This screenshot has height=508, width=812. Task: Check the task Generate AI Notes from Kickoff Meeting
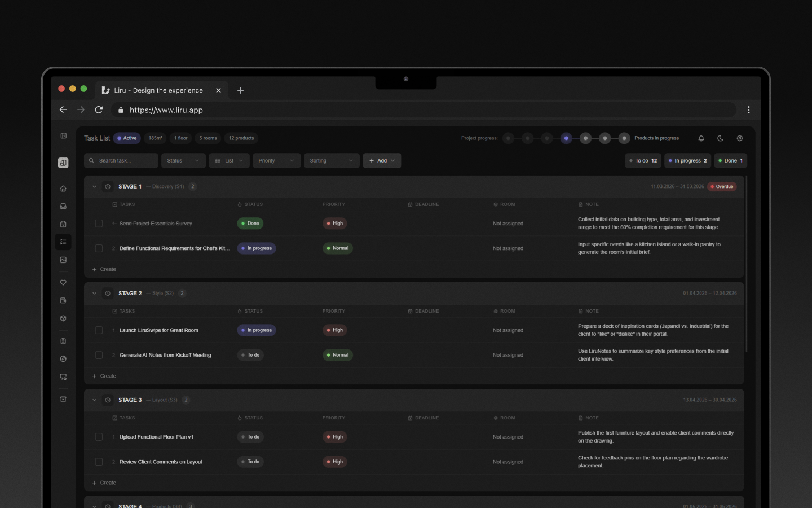(x=99, y=355)
